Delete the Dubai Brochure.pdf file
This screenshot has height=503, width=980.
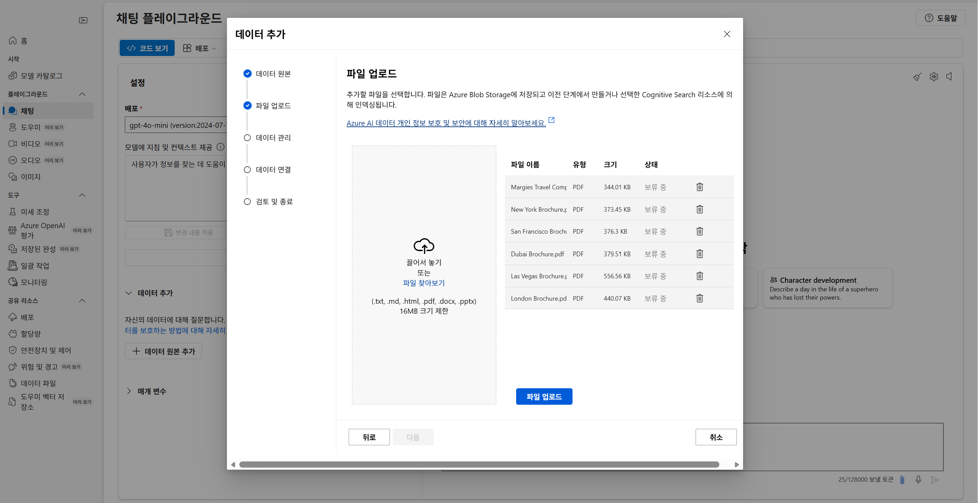point(700,254)
